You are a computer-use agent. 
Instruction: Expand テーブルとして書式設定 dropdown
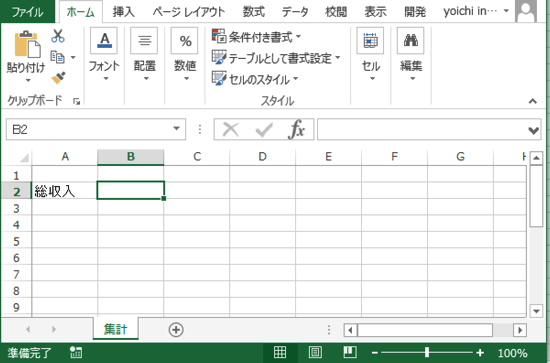tap(337, 58)
